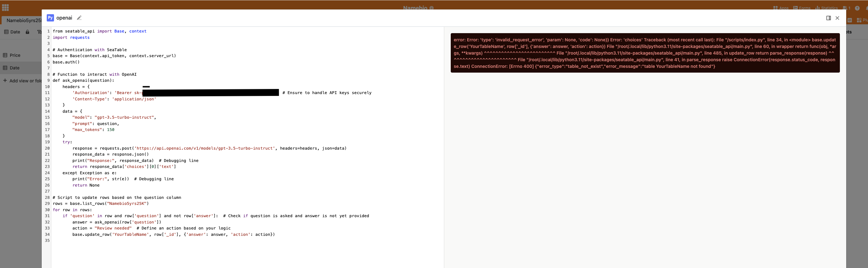The height and width of the screenshot is (268, 868).
Task: Close the openai script editor dialog
Action: point(837,18)
